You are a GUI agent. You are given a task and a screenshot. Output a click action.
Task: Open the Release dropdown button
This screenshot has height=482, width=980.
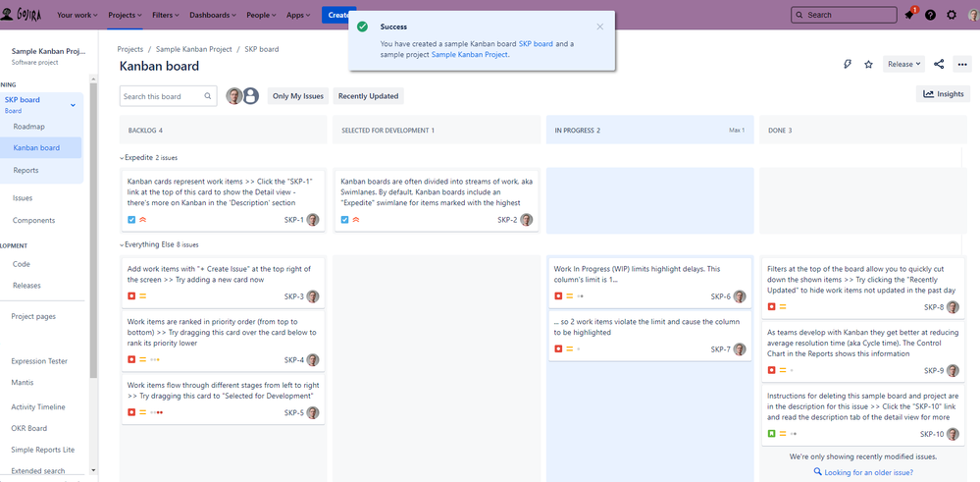pyautogui.click(x=903, y=64)
